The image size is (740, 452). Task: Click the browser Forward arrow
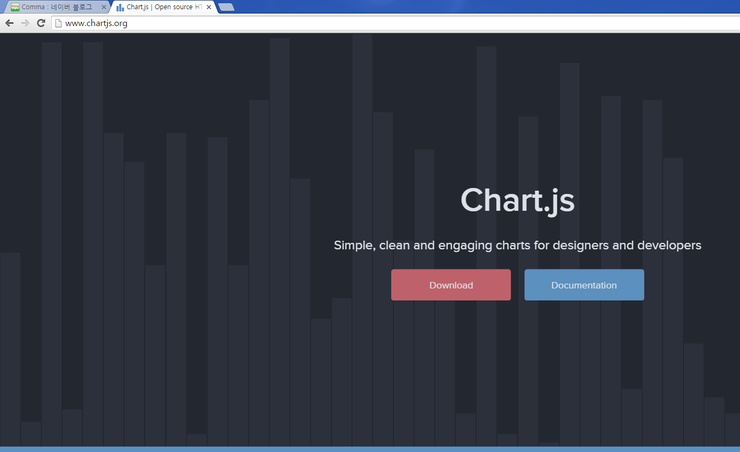[25, 23]
